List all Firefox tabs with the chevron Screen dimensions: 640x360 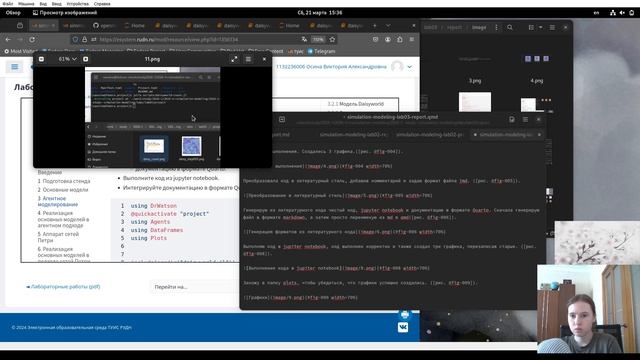pos(388,25)
